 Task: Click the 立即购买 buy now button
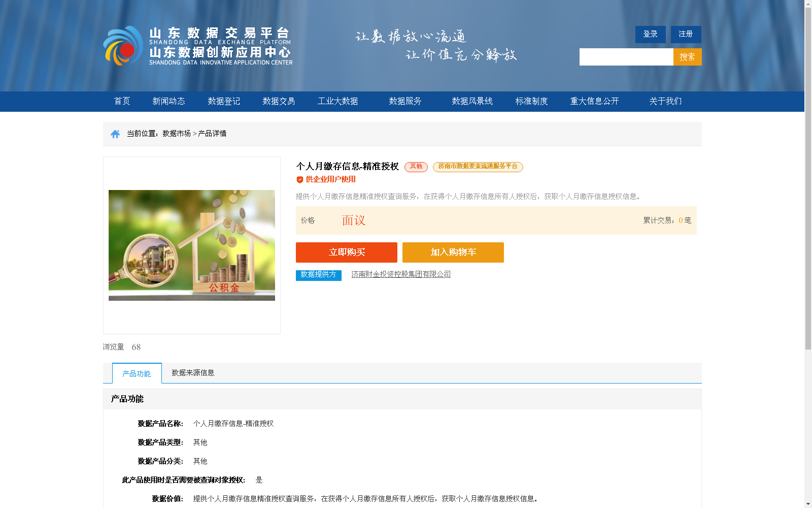click(x=347, y=252)
